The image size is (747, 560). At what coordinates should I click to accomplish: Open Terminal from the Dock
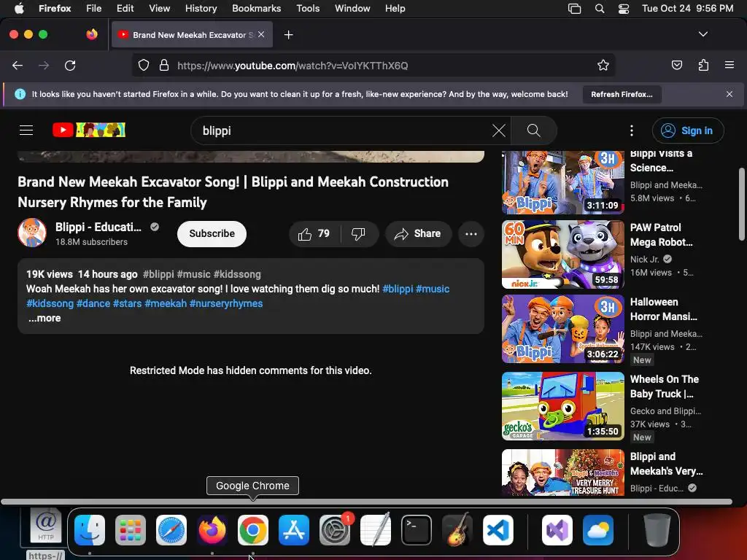coord(417,530)
